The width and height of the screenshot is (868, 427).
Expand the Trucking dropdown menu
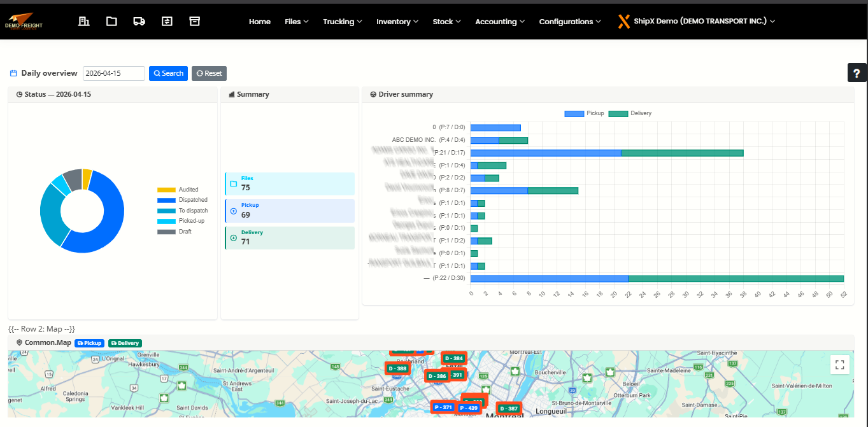click(342, 22)
